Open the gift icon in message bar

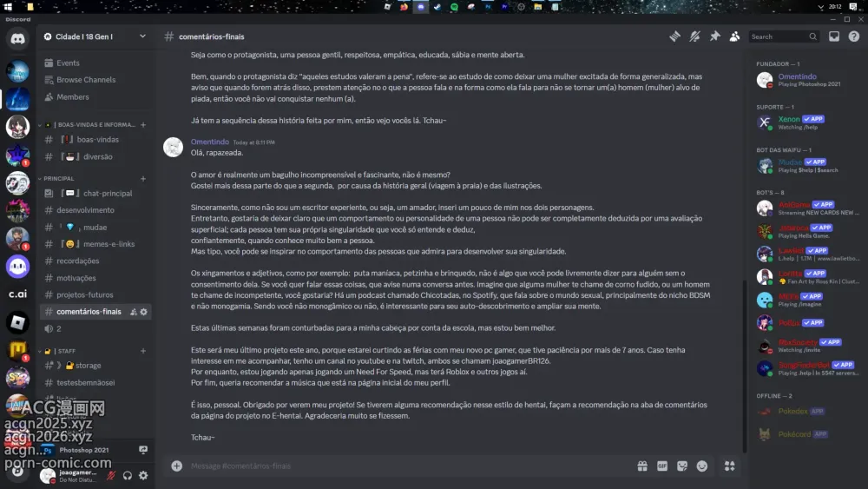[x=642, y=466]
